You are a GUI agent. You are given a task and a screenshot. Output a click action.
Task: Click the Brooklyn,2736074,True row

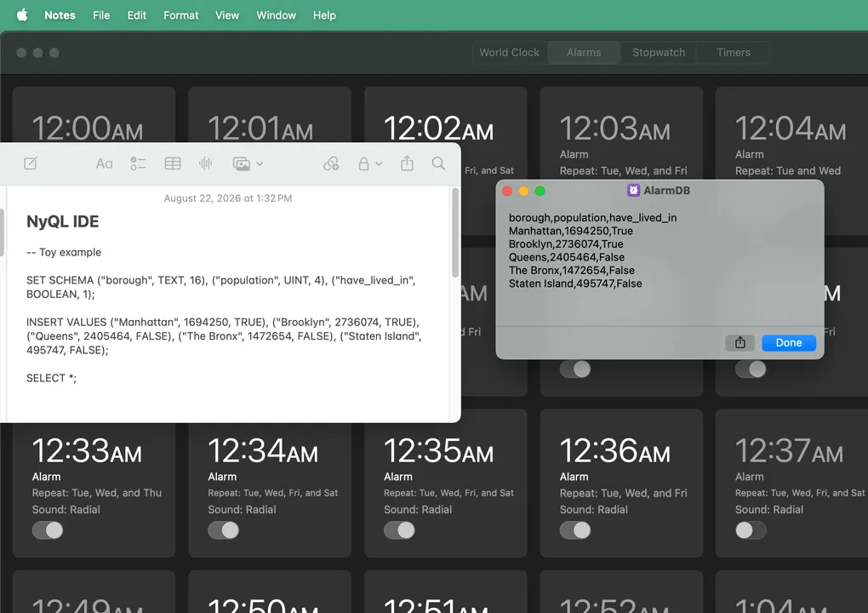coord(566,244)
